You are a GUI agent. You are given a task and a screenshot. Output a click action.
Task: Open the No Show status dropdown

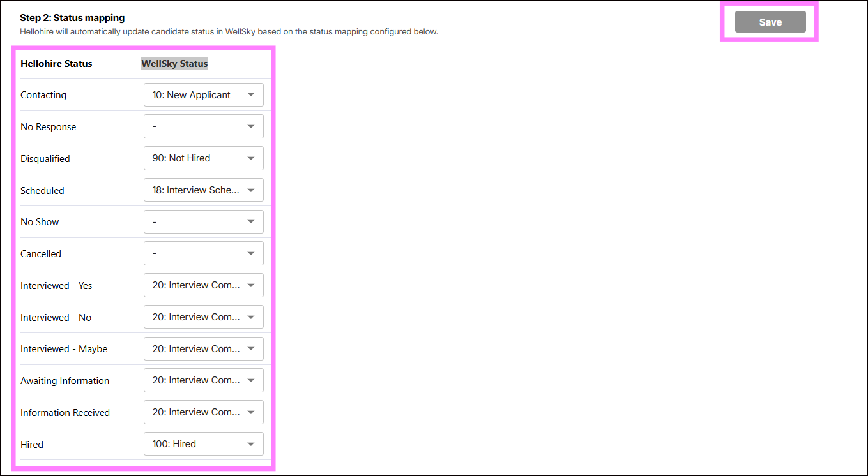pos(204,222)
